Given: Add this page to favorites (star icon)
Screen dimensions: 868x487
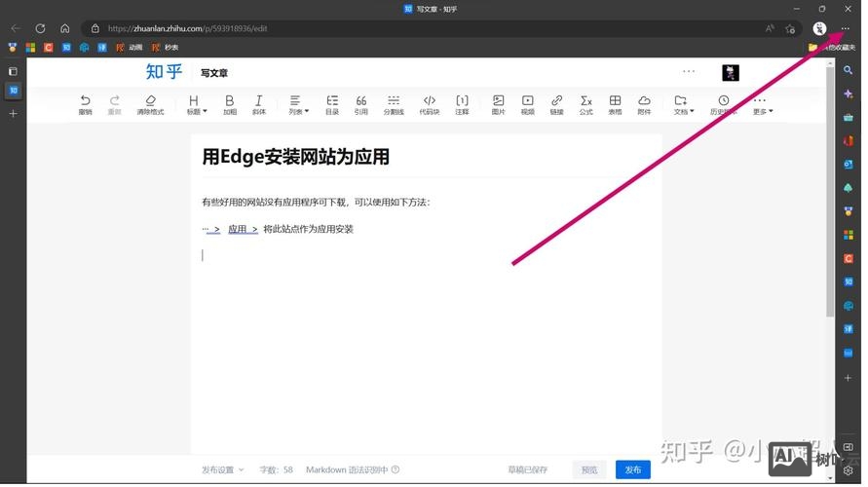Looking at the screenshot, I should pyautogui.click(x=790, y=29).
